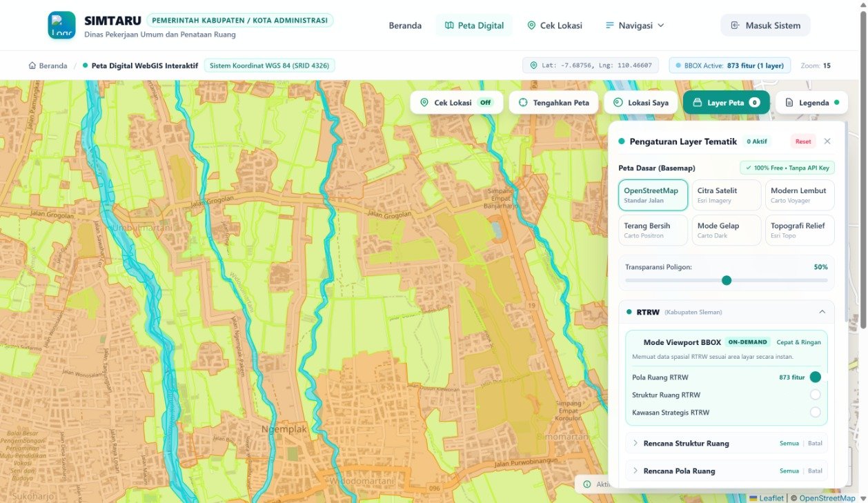Select the Terang Bersih basemap

(x=653, y=230)
